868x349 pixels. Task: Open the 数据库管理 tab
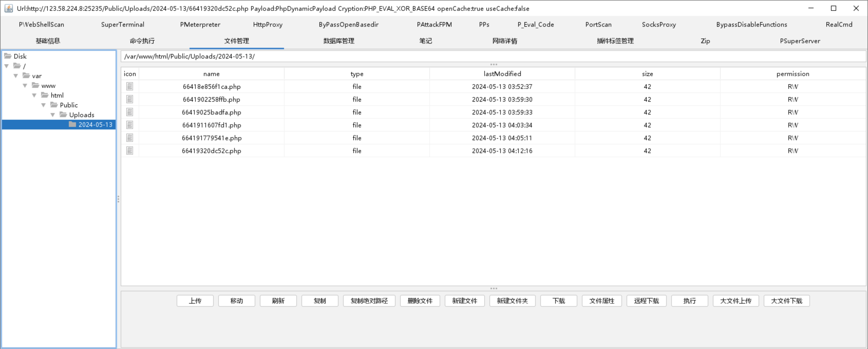(339, 41)
